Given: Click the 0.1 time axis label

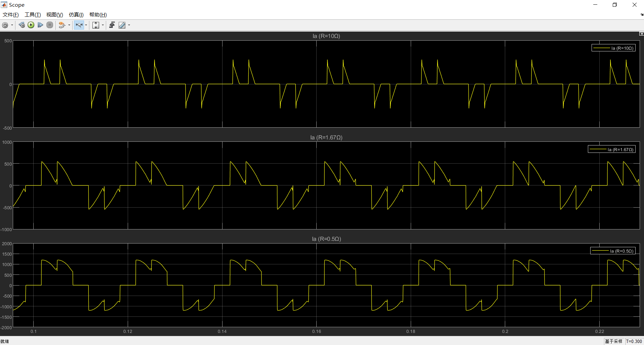Looking at the screenshot, I should (34, 332).
